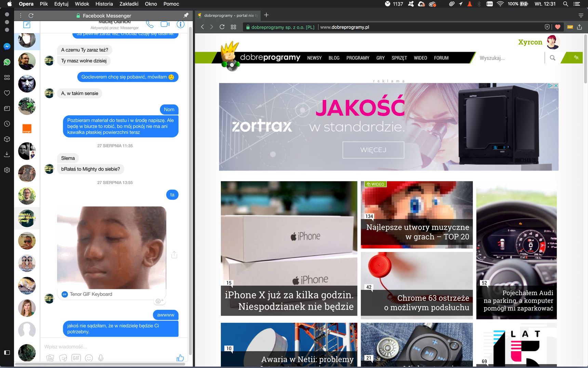588x368 pixels.
Task: Open SPRZĘT section on dobreprogramy
Action: [399, 58]
